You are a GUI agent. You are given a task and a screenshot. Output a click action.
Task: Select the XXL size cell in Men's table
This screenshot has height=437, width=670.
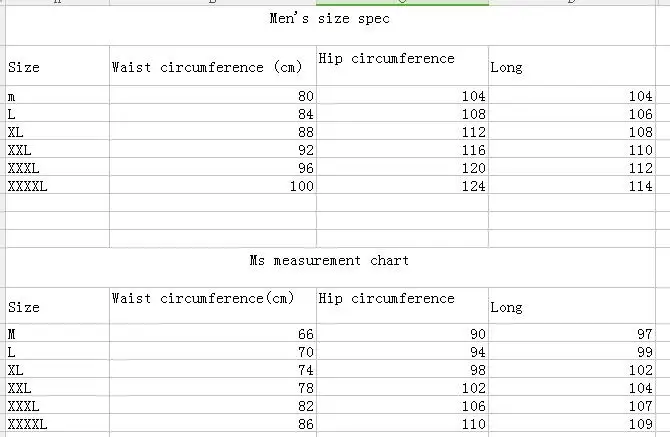point(57,149)
